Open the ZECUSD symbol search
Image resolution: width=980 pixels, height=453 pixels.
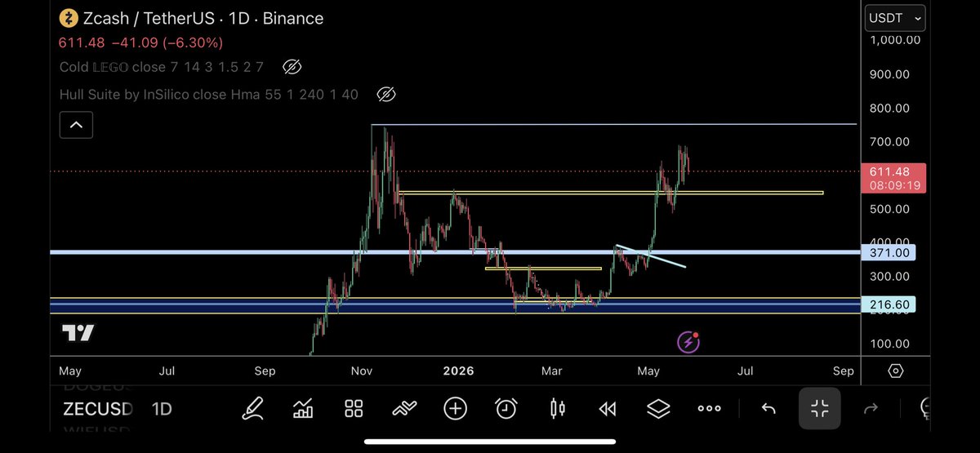pos(98,409)
